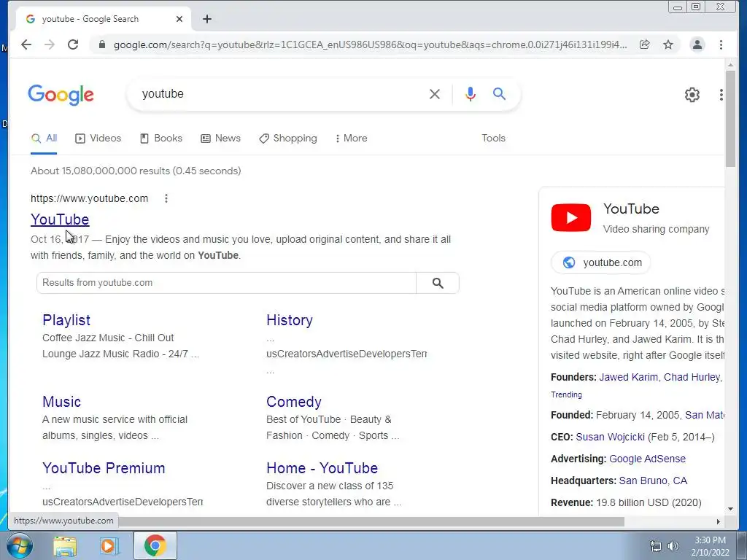The height and width of the screenshot is (560, 747).
Task: Focus the Google search box containing 'youtube'
Action: 281,94
